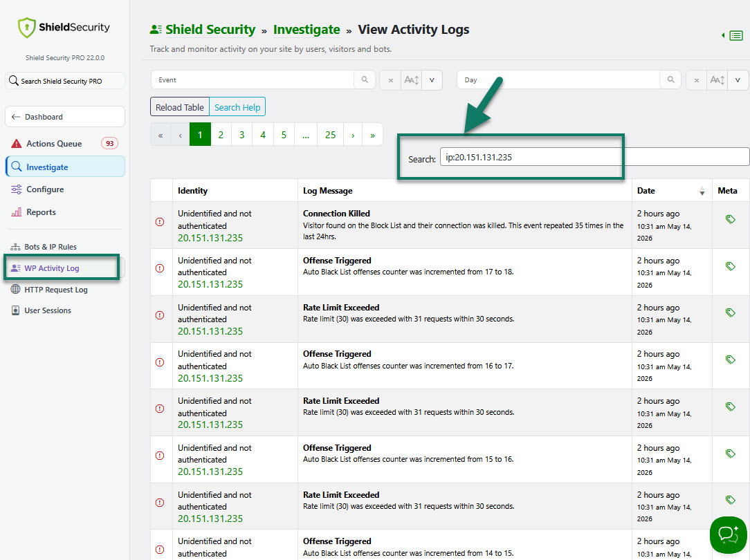Toggle case sensitivity for Day filter
750x560 pixels.
pos(717,80)
